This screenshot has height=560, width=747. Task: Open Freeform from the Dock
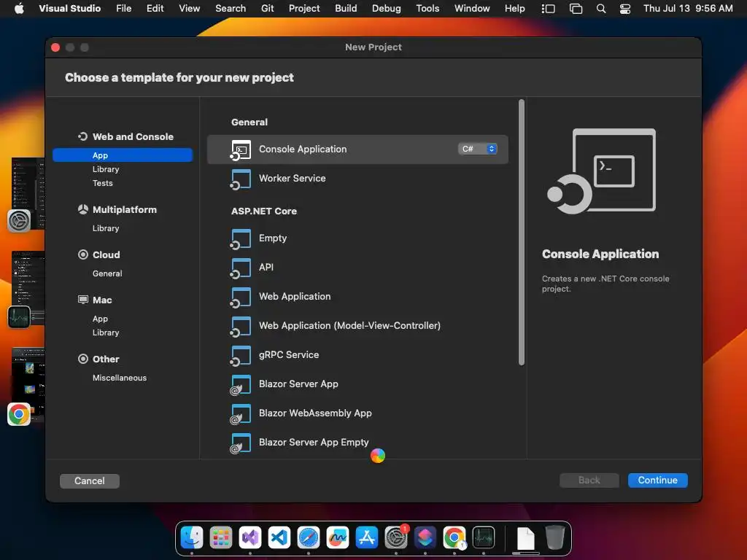coord(337,537)
